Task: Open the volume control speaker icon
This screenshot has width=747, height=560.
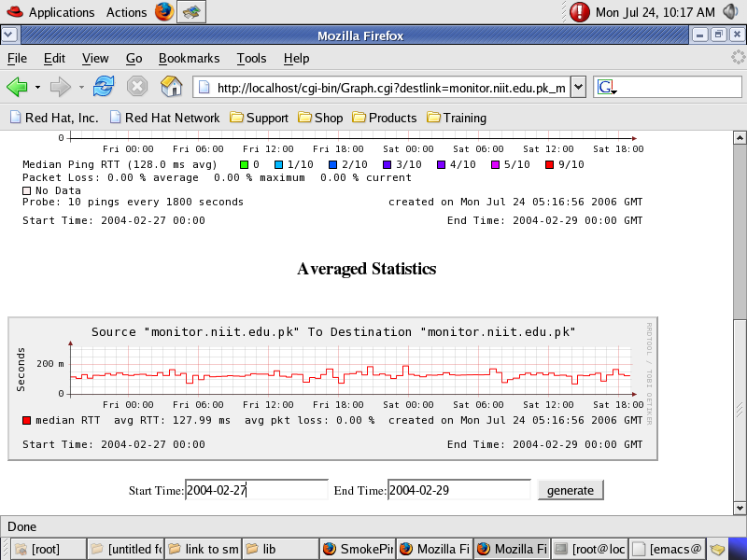Action: 731,12
